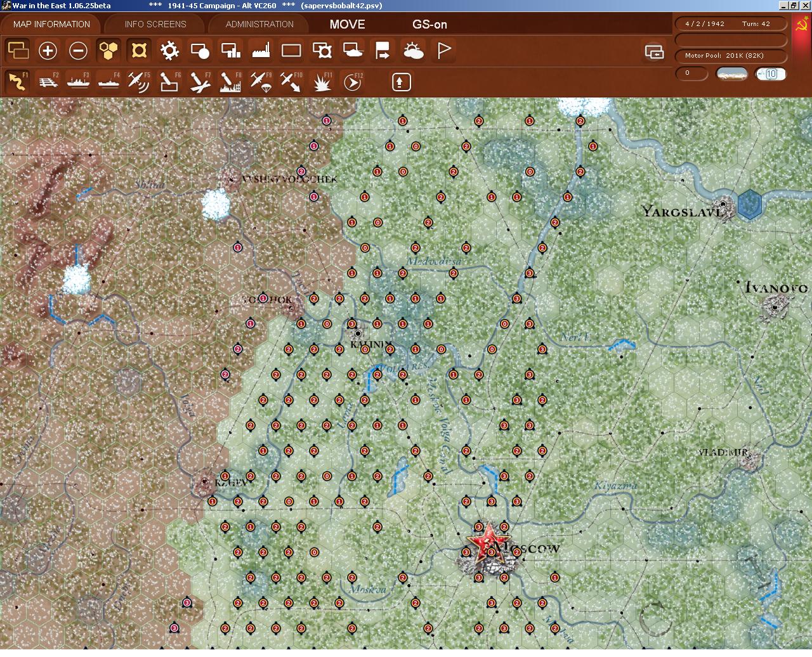
Task: Click the blue hexagon beside Yaroslavl
Action: [x=749, y=205]
